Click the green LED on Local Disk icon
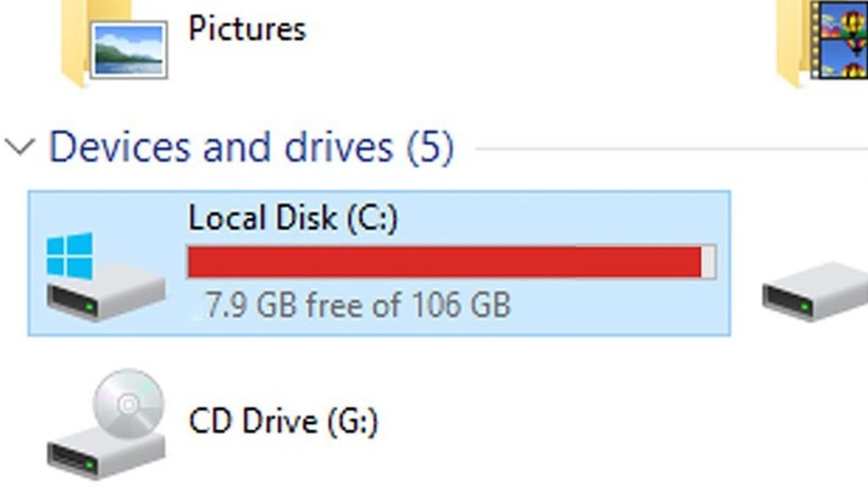The image size is (868, 491). pyautogui.click(x=88, y=302)
